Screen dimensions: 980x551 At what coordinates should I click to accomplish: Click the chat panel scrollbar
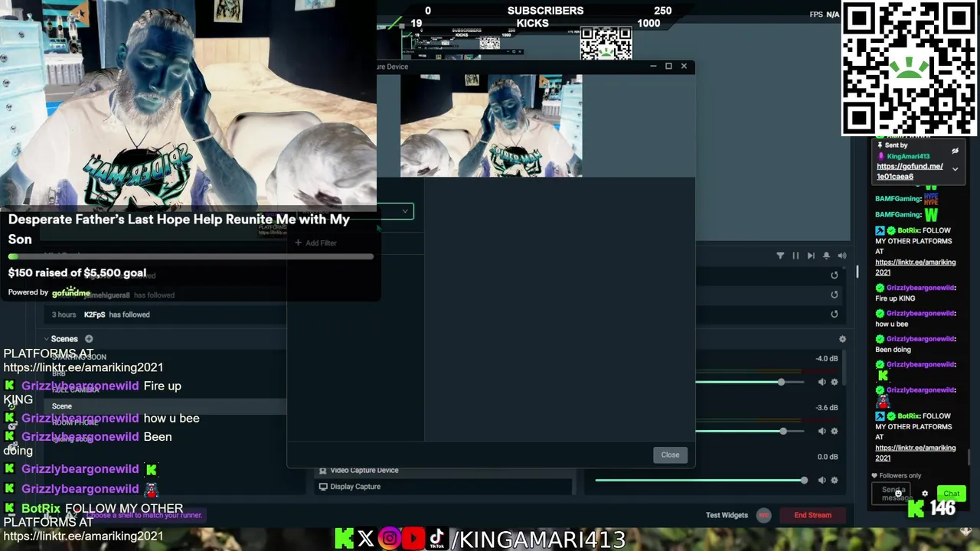pos(970,456)
